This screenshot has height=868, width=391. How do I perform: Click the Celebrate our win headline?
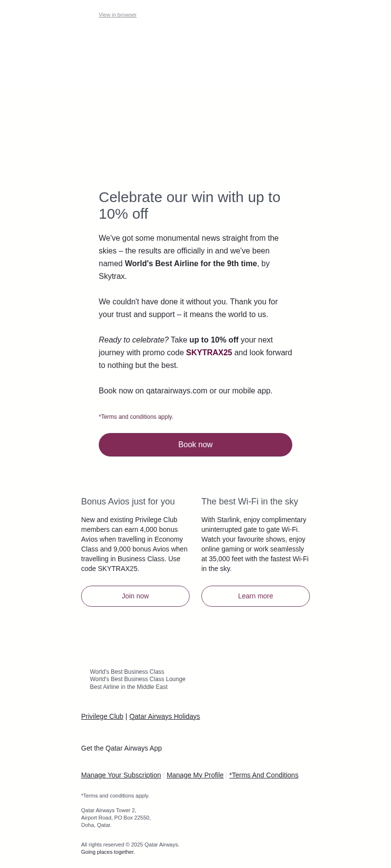click(190, 206)
